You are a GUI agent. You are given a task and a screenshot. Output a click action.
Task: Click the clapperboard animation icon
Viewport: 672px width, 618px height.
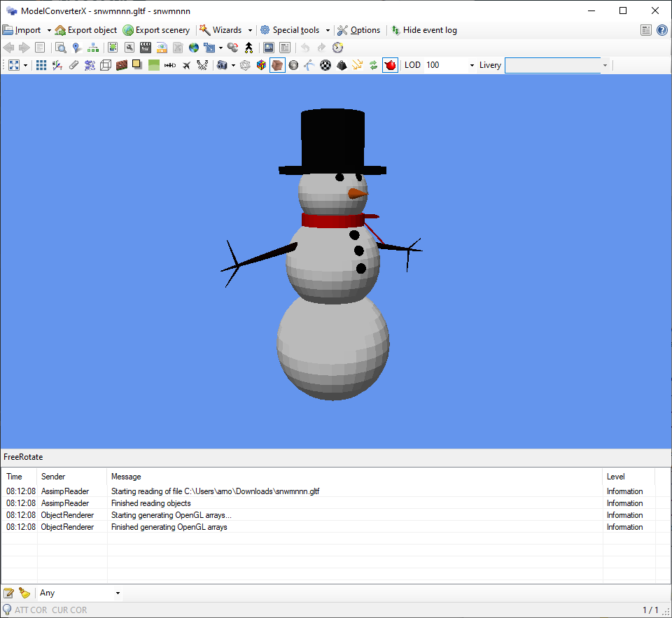point(146,48)
